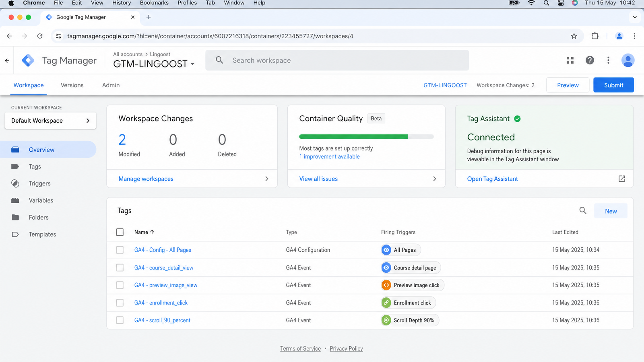The image size is (644, 362).
Task: Click the Chrome address bar URL
Action: [210, 36]
